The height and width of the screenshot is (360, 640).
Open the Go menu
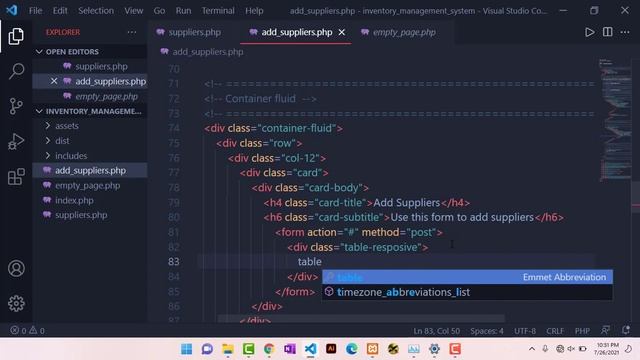(x=159, y=11)
